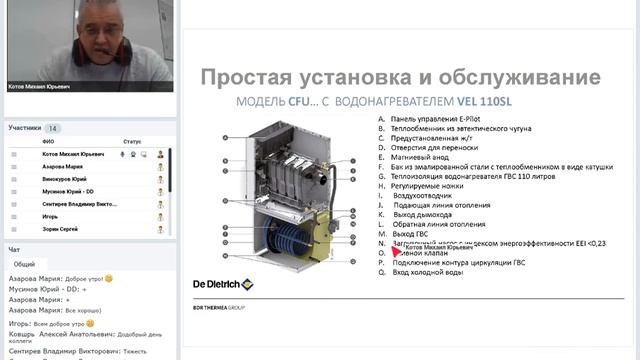The width and height of the screenshot is (640, 360).
Task: Click the presenter webcam video
Action: pos(90,46)
